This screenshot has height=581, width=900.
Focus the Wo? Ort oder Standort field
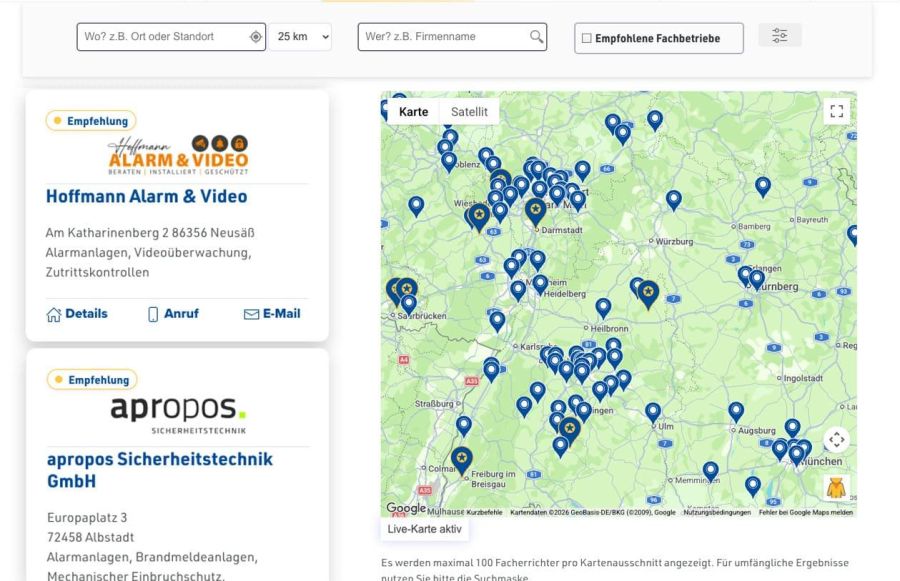pyautogui.click(x=171, y=37)
